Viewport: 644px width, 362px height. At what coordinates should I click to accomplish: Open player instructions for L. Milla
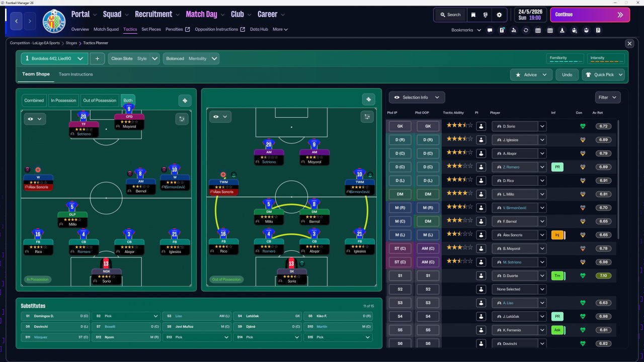coord(482,194)
